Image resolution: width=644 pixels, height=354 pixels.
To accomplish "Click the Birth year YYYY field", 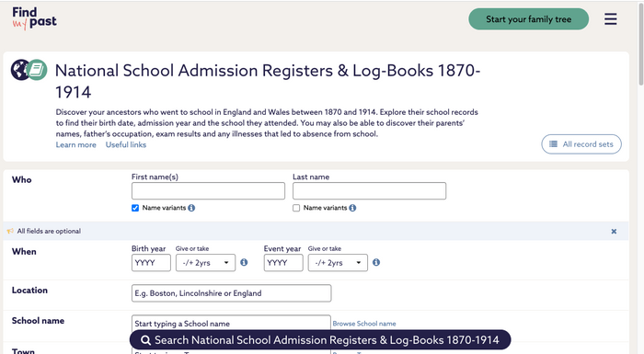I will (151, 263).
